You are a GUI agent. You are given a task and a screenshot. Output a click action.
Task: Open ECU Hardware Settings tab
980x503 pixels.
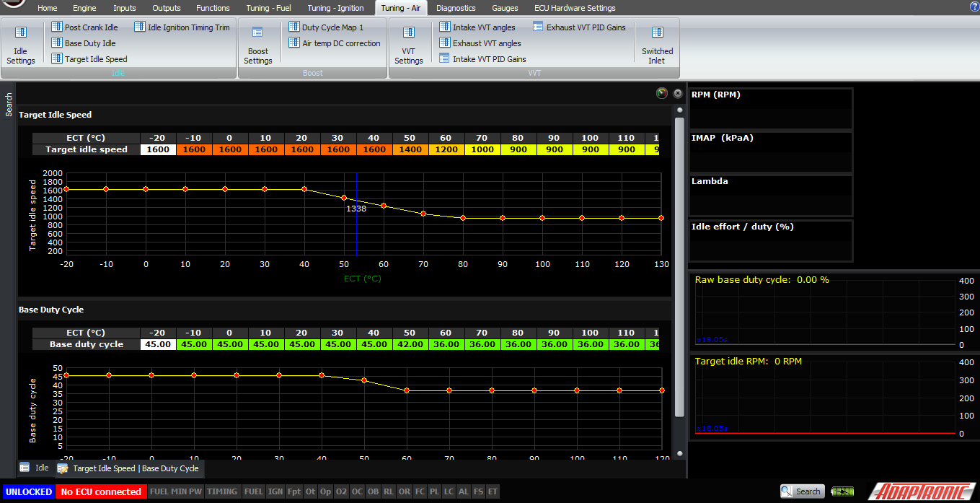(575, 8)
